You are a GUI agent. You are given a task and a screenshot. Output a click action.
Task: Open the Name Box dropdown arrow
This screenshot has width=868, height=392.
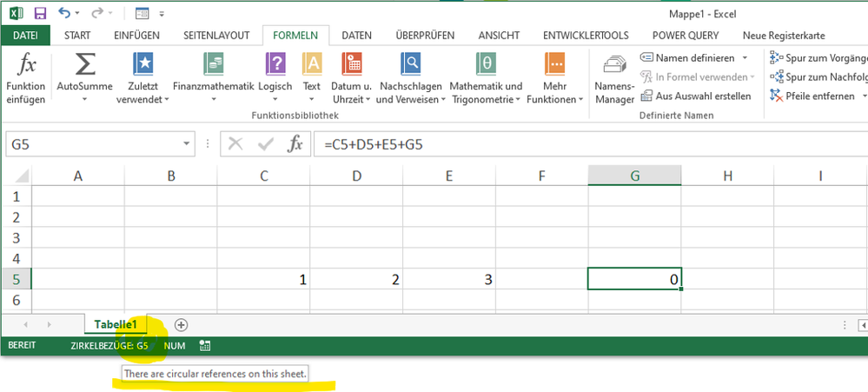click(x=187, y=144)
